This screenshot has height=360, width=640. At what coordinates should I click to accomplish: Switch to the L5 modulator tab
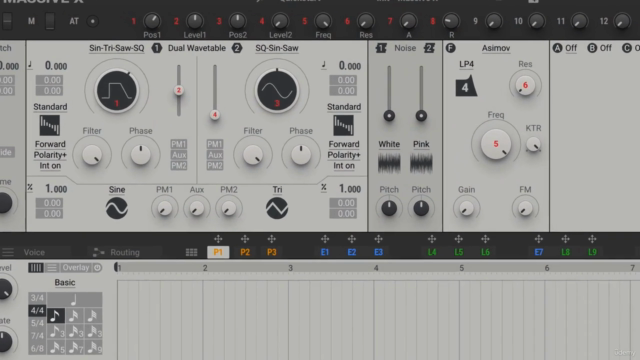[x=458, y=252]
